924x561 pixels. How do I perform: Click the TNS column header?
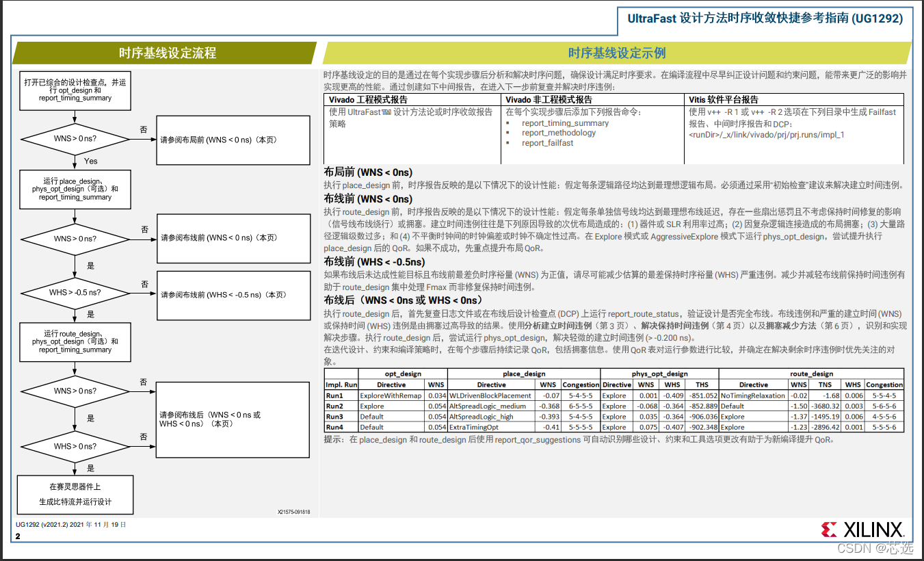(x=826, y=384)
